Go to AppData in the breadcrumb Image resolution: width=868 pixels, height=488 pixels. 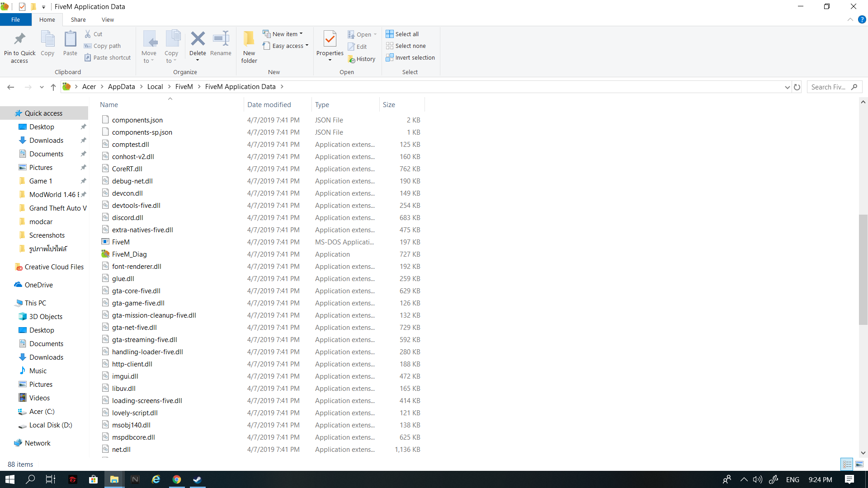(x=121, y=87)
